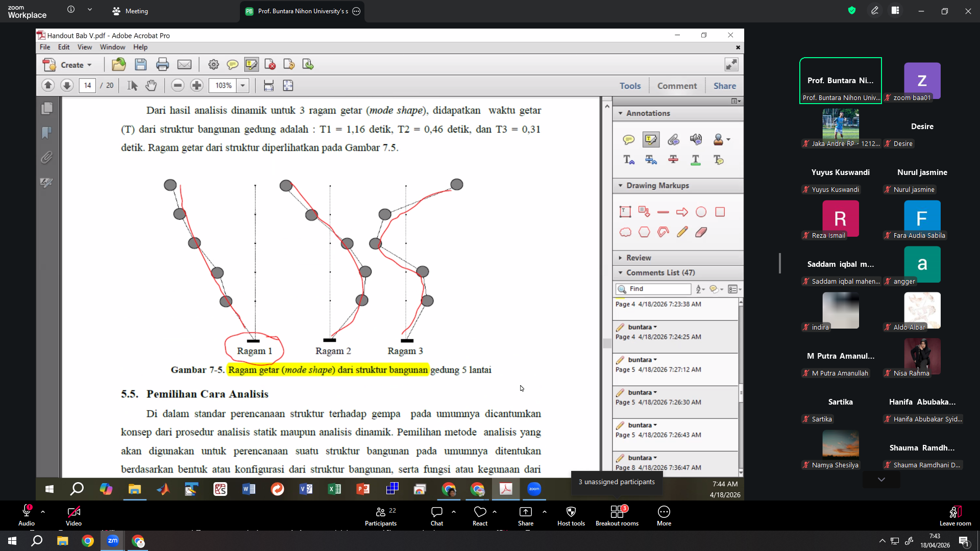Select the Eraser drawing tool
The image size is (980, 551).
701,232
